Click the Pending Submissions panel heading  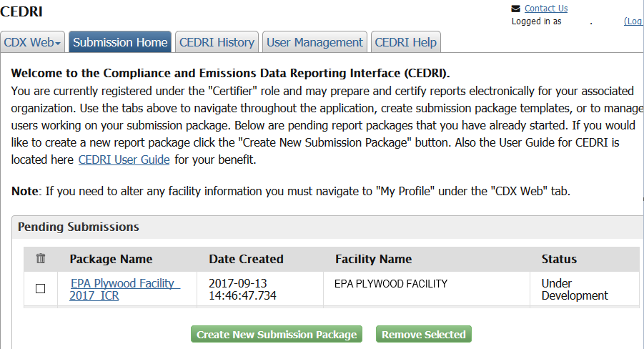[79, 227]
